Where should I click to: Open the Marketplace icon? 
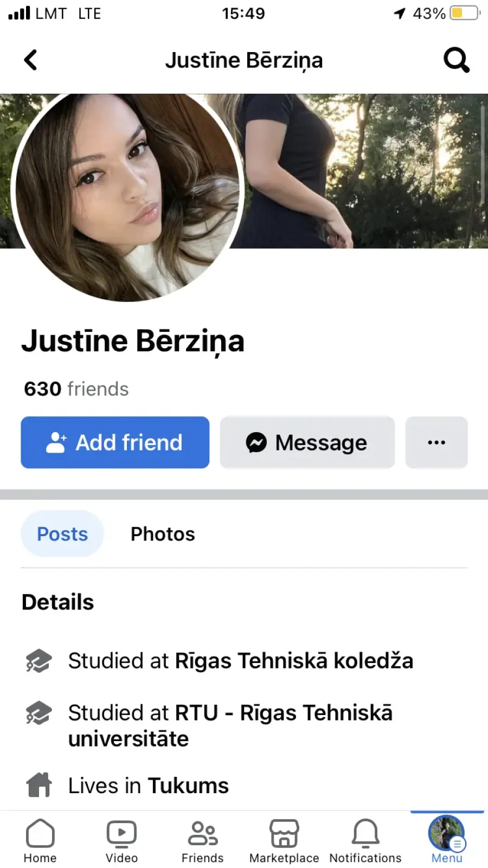pos(284,834)
